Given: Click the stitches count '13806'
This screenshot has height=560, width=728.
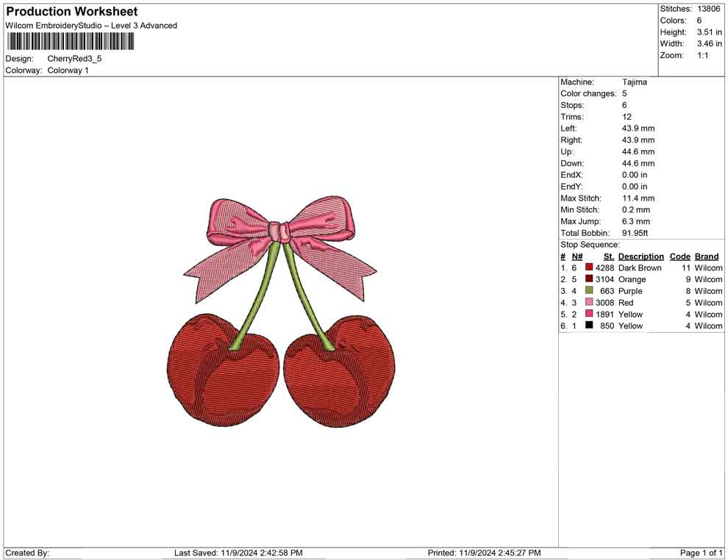Looking at the screenshot, I should 709,9.
